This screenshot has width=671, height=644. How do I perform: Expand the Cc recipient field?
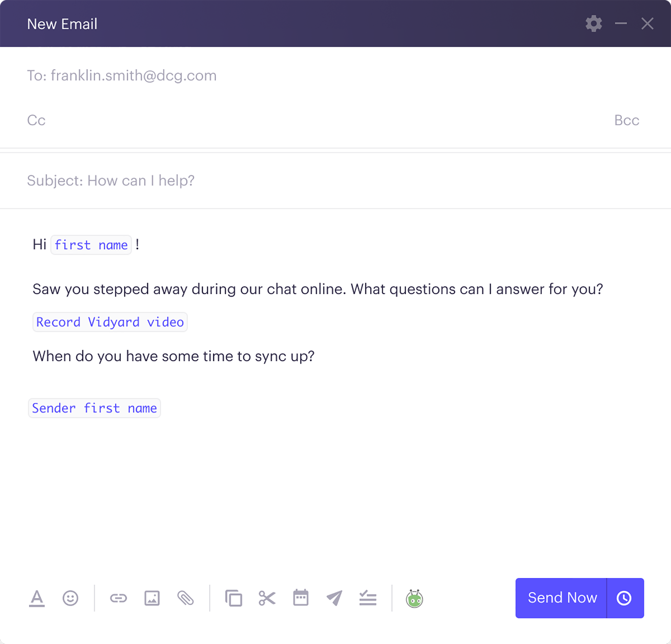tap(36, 120)
